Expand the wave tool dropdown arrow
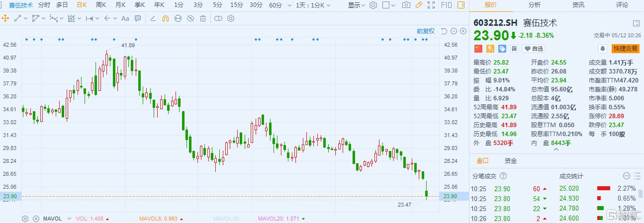Screen dimensions: 644x223 [61, 18]
